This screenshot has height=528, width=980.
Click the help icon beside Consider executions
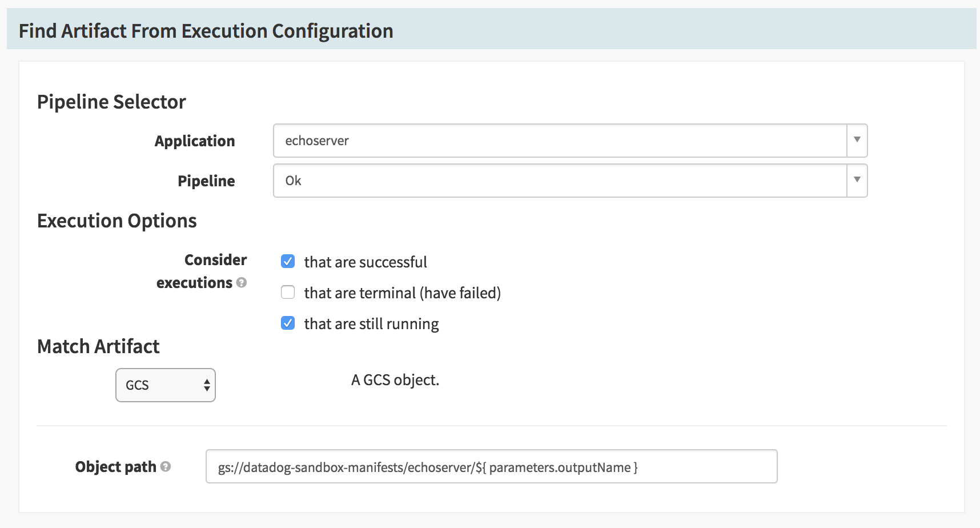(x=242, y=283)
